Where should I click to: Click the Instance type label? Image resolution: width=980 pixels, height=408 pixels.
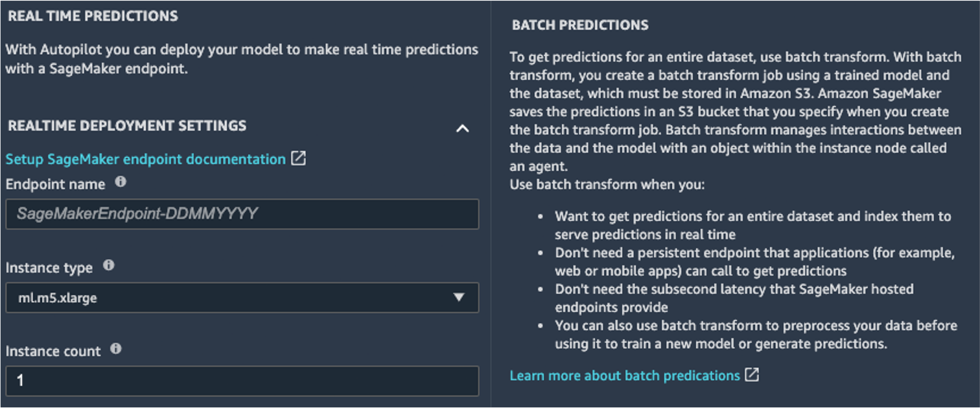tap(49, 268)
